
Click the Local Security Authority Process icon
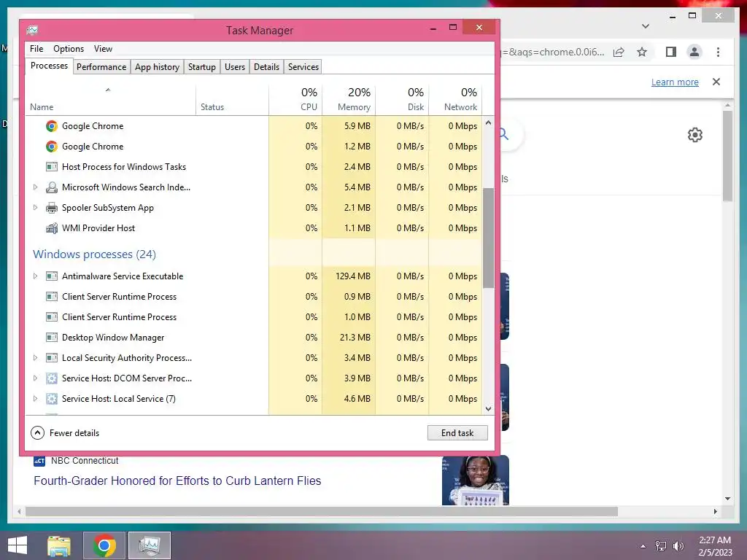point(52,358)
